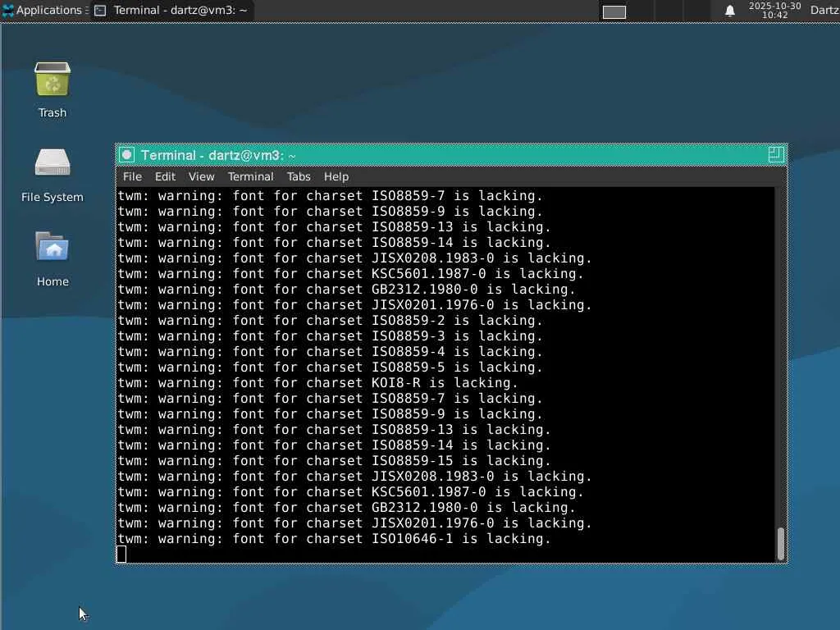Click the line mentioning charset ISO8859-4

point(330,351)
